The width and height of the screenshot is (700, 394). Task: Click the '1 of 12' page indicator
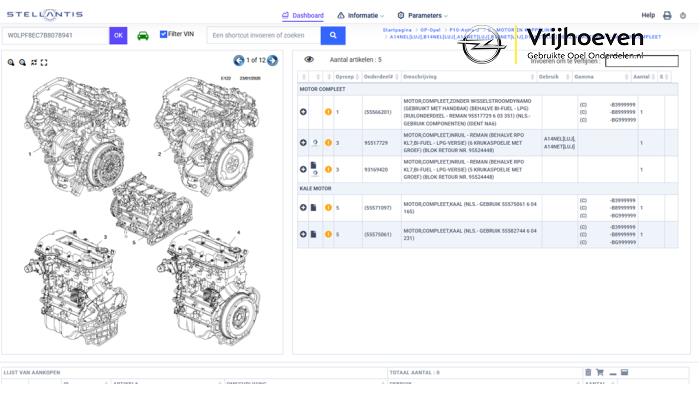tap(256, 60)
